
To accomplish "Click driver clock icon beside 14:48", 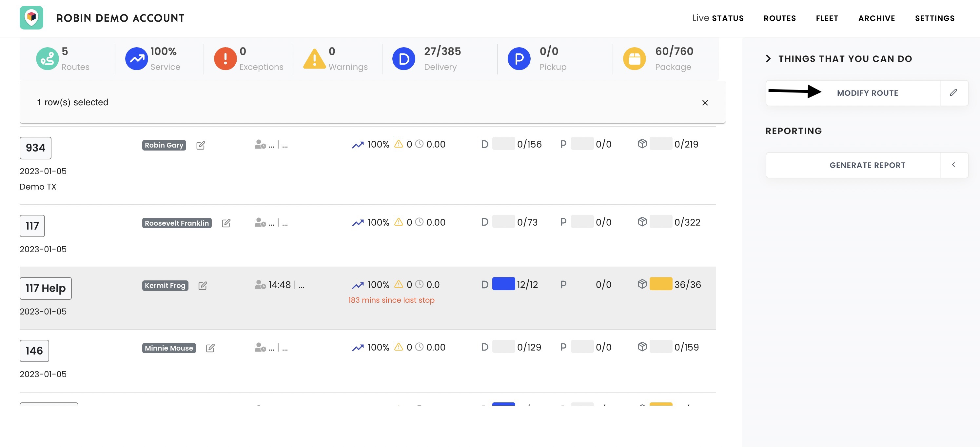I will [260, 284].
